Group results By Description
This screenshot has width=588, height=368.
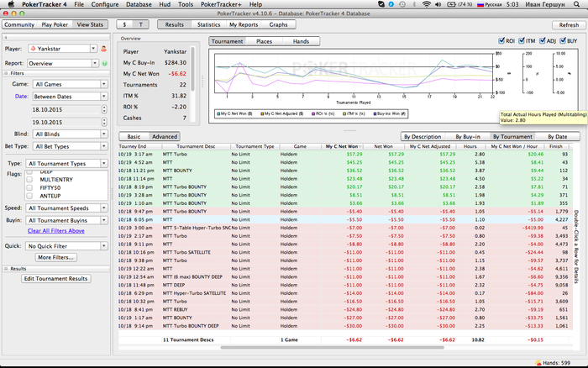click(x=423, y=137)
